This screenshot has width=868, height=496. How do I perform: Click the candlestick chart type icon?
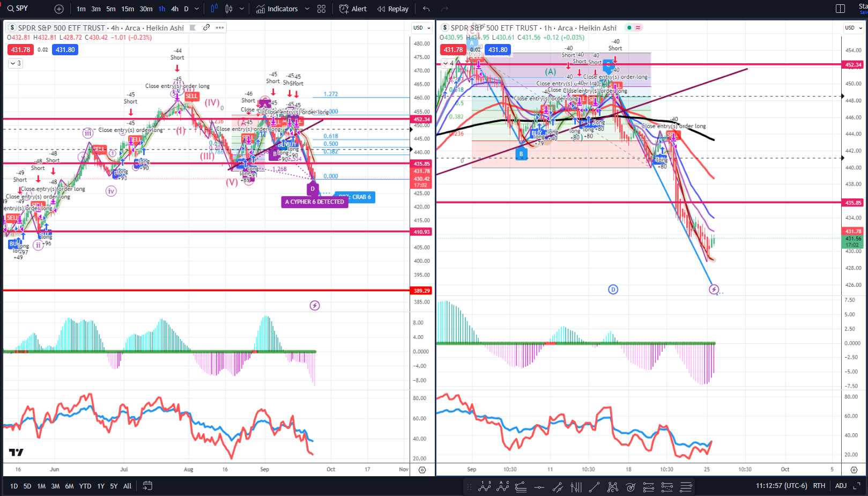(229, 9)
